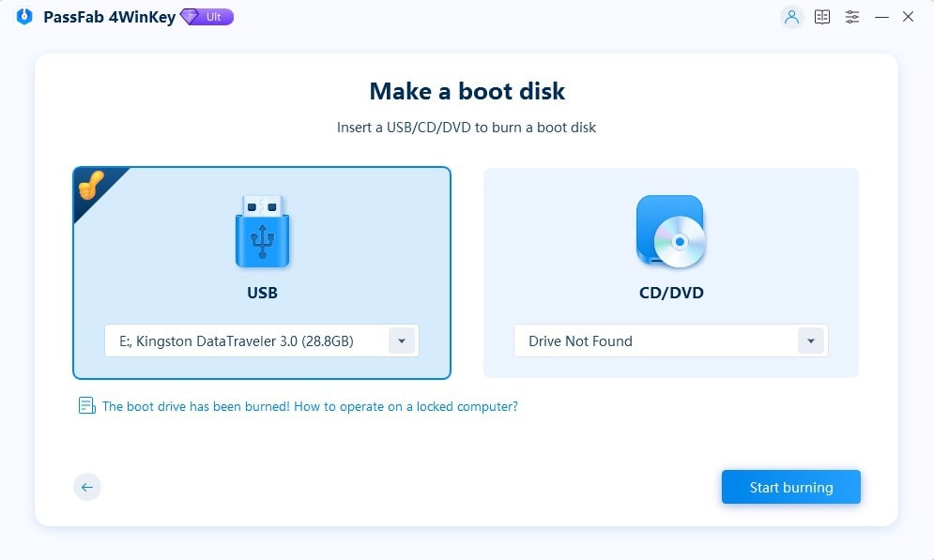
Task: Click the Ult diamond badge
Action: pos(207,17)
